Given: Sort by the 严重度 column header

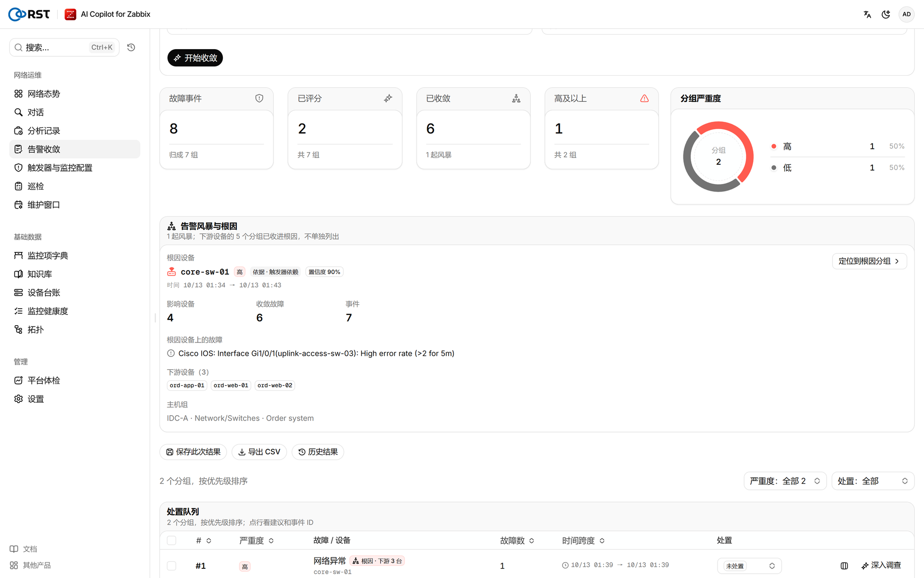Looking at the screenshot, I should point(257,540).
